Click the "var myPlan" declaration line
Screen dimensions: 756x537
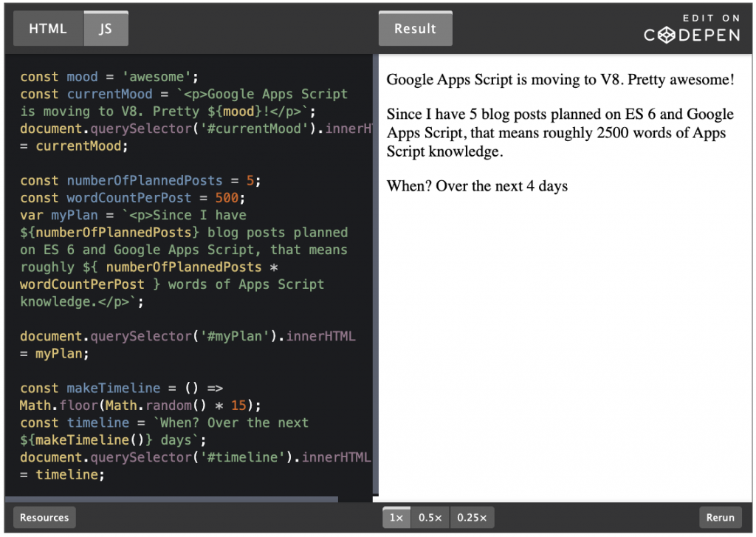click(x=133, y=215)
